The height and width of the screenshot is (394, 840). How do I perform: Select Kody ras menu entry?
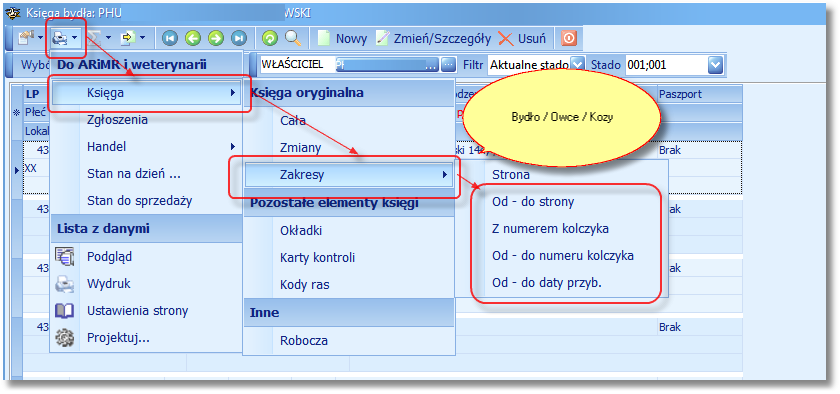tap(349, 285)
